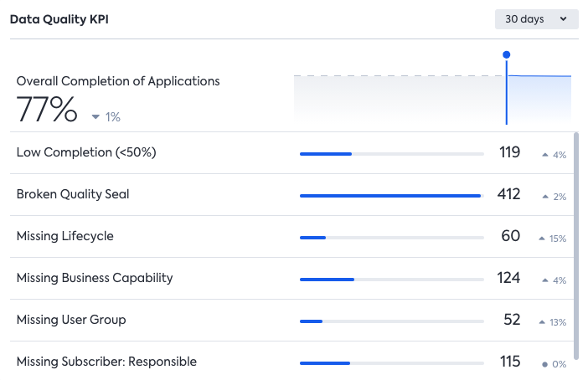This screenshot has width=588, height=380.
Task: Click the vertical scrollbar of the KPI list
Action: point(575,243)
